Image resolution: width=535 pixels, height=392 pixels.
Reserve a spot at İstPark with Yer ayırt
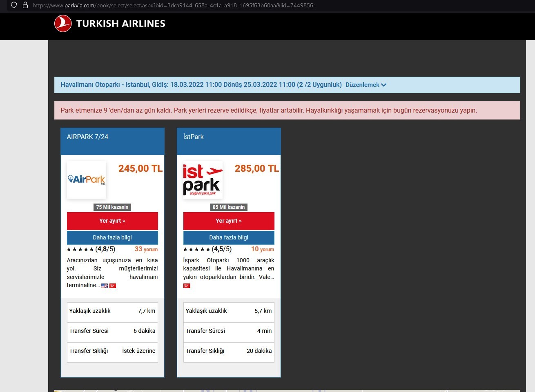coord(229,221)
